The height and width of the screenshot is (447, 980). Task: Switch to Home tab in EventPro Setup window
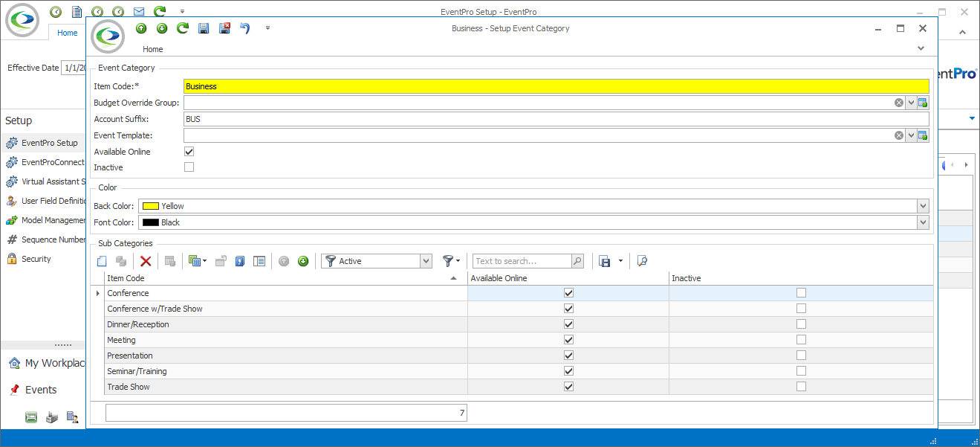pos(68,33)
